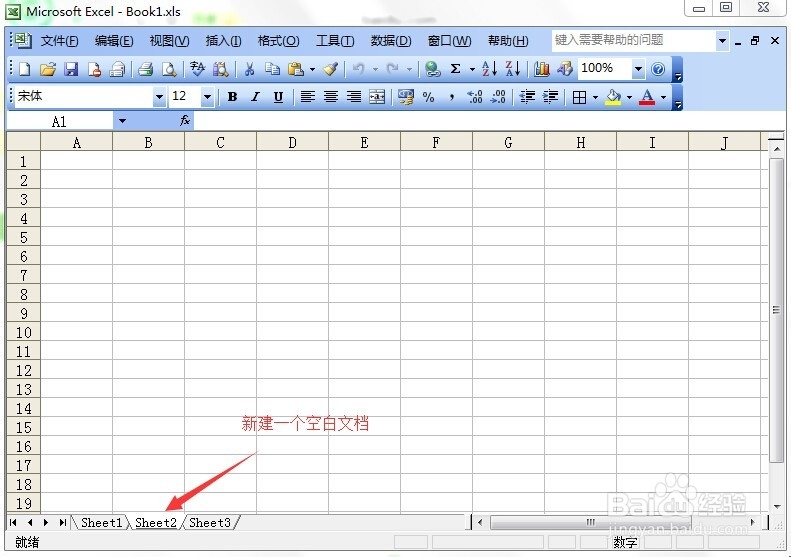
Task: Increase cell indent
Action: point(550,96)
